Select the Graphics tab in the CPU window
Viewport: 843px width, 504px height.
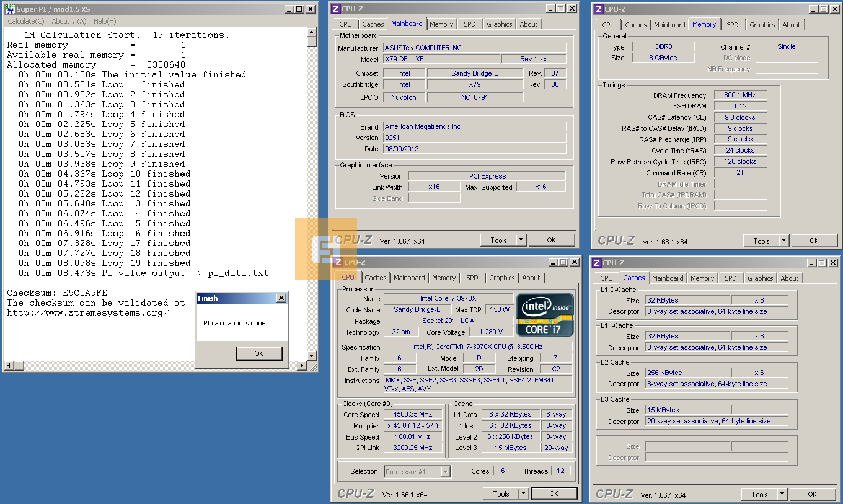click(x=501, y=278)
